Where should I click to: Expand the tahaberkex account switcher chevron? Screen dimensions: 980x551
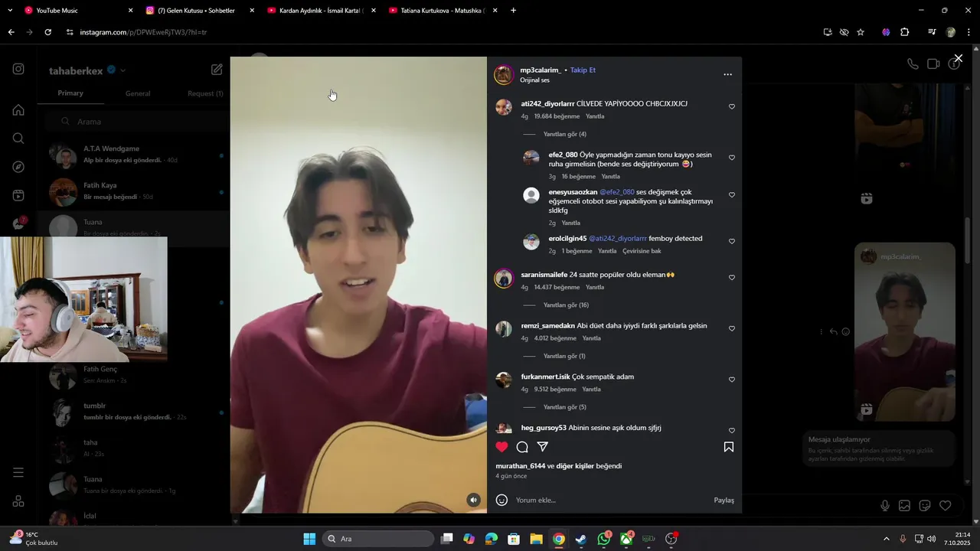[x=123, y=70]
